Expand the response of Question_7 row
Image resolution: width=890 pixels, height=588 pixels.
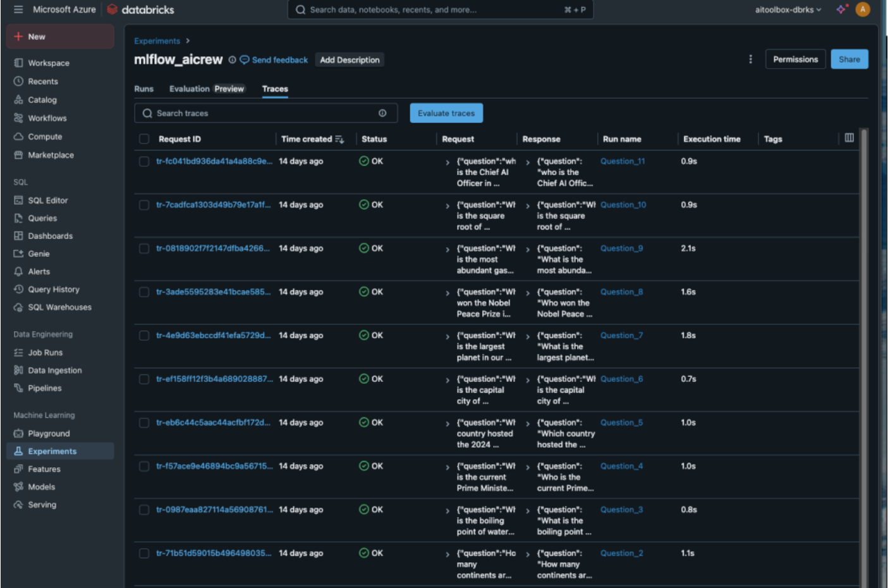point(528,337)
